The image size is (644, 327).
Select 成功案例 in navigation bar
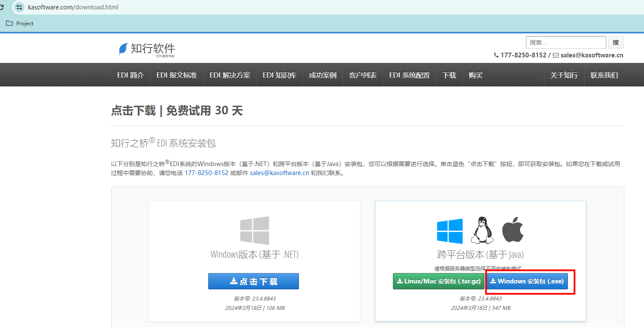click(322, 75)
